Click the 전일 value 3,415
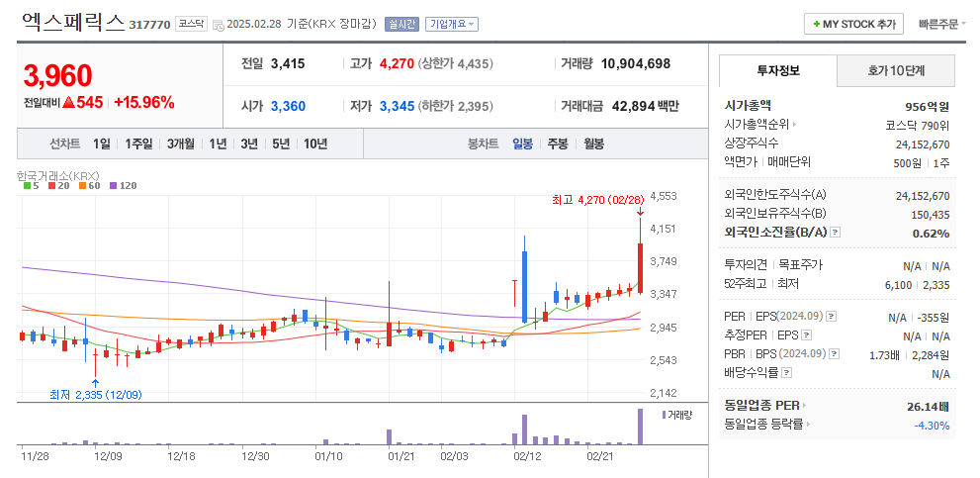The height and width of the screenshot is (478, 980). (x=288, y=63)
